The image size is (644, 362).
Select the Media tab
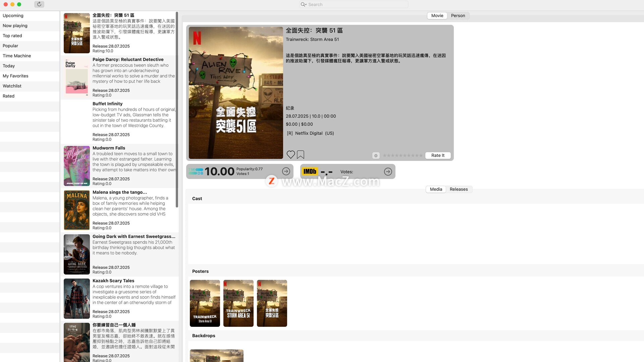click(x=436, y=189)
